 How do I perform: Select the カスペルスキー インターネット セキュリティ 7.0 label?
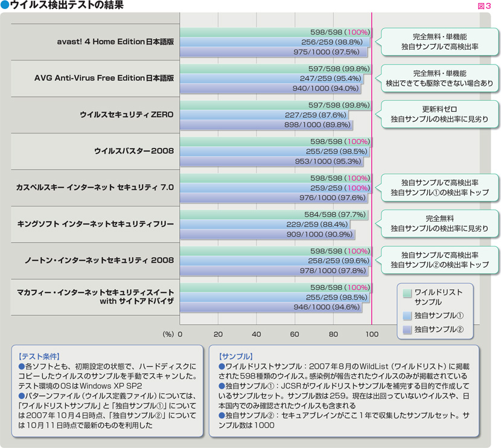pos(95,187)
